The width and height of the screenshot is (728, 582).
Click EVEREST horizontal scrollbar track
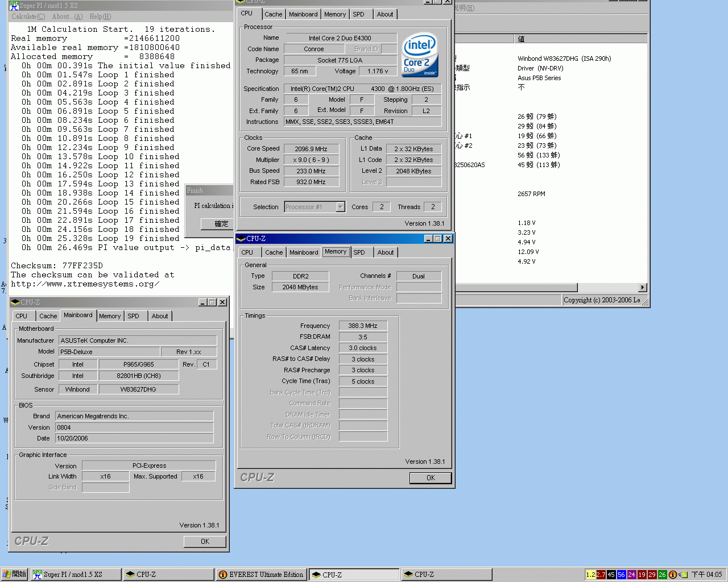pos(607,288)
